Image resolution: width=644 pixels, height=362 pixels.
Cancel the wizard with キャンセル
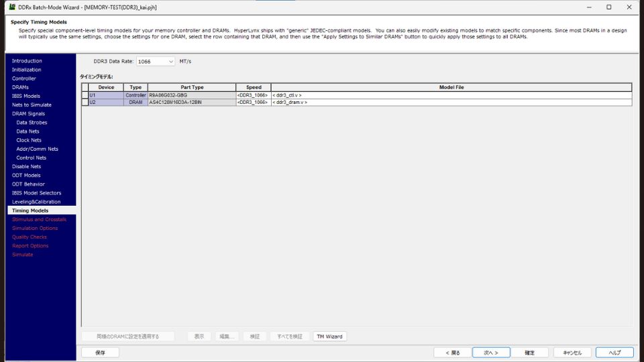point(572,353)
